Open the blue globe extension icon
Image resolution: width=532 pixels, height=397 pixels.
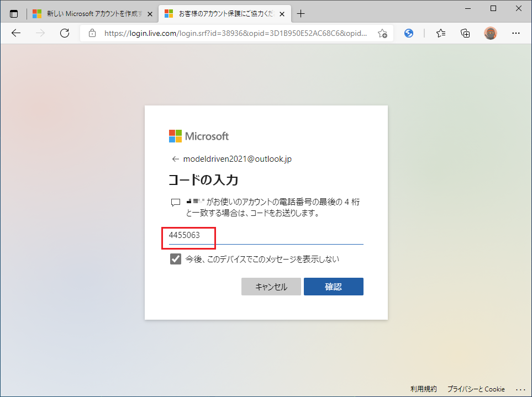[409, 33]
